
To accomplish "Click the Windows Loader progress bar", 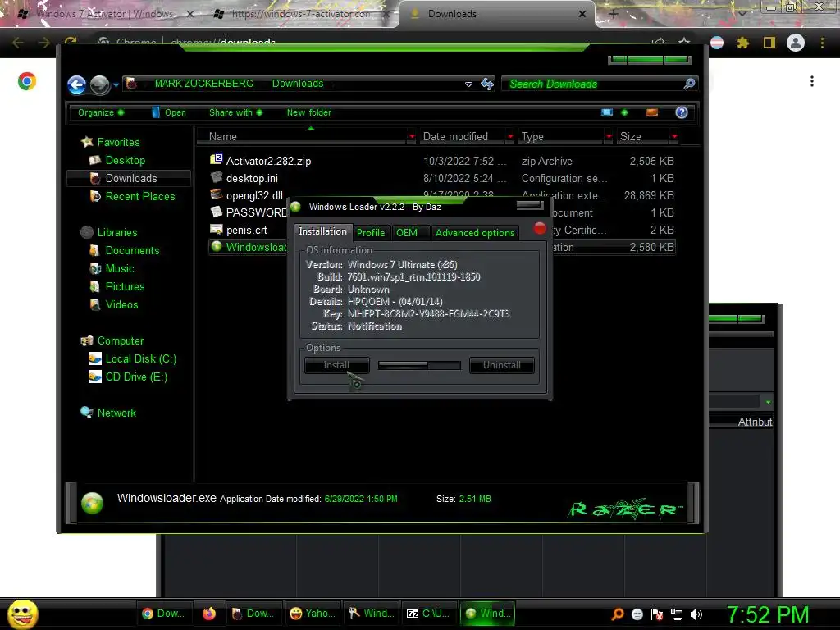I will coord(419,365).
